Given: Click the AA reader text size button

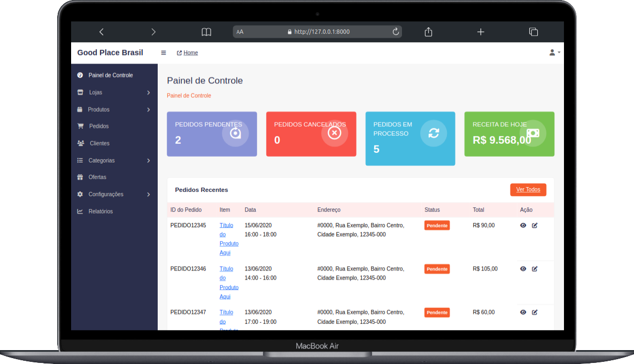Looking at the screenshot, I should click(240, 32).
